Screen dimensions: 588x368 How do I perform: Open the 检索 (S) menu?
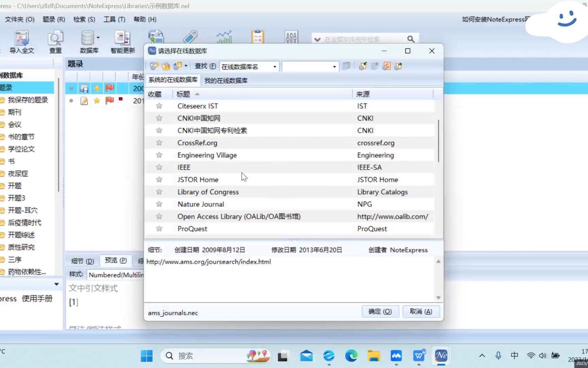(x=84, y=19)
